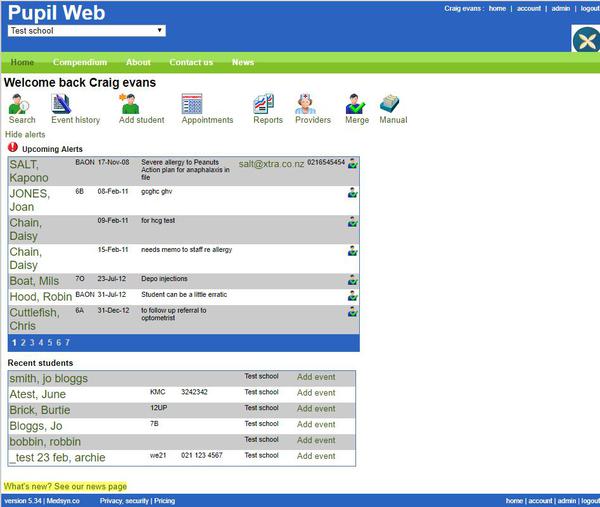Click the Search icon

(22, 103)
